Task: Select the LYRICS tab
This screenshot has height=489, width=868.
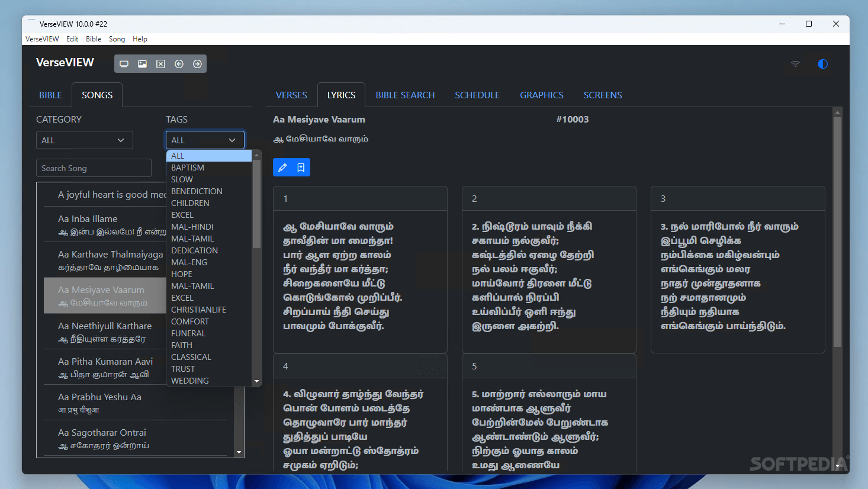Action: coord(342,95)
